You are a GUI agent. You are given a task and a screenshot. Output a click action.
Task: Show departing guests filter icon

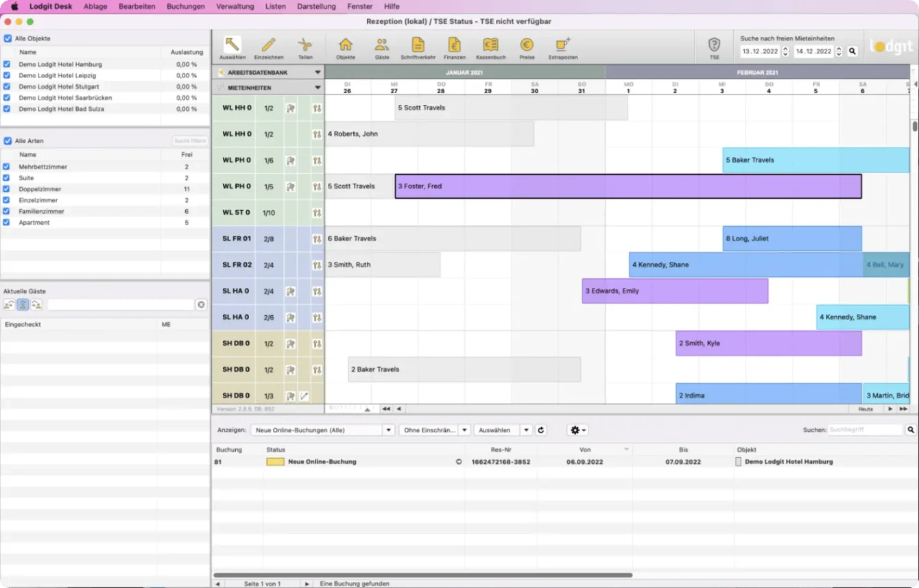tap(9, 304)
